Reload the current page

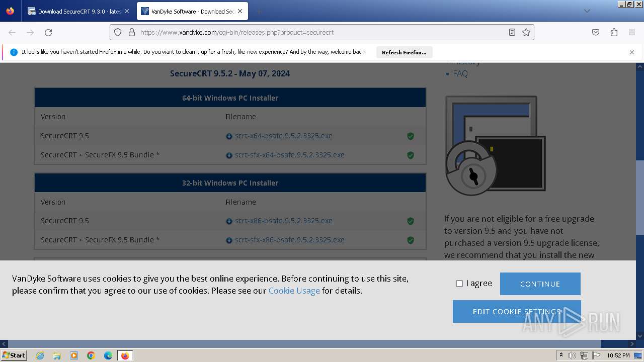coord(48,32)
